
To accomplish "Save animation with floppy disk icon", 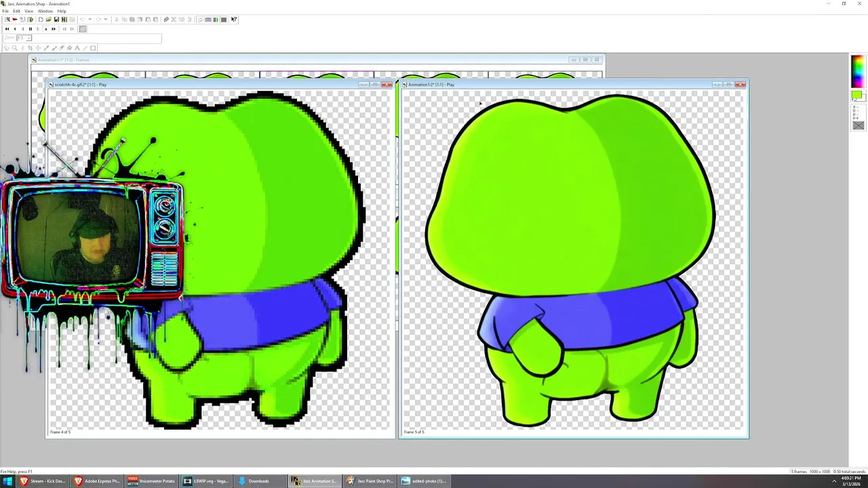I will click(x=56, y=20).
